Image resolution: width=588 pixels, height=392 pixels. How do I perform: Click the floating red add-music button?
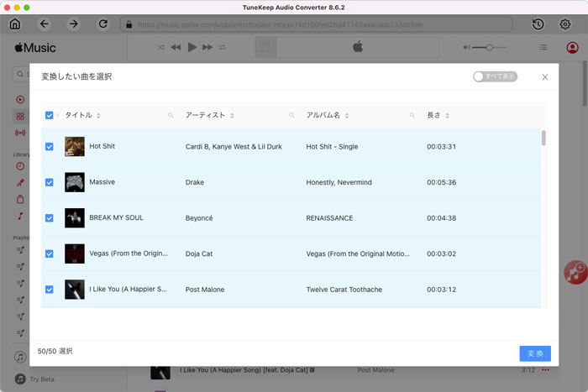click(576, 273)
